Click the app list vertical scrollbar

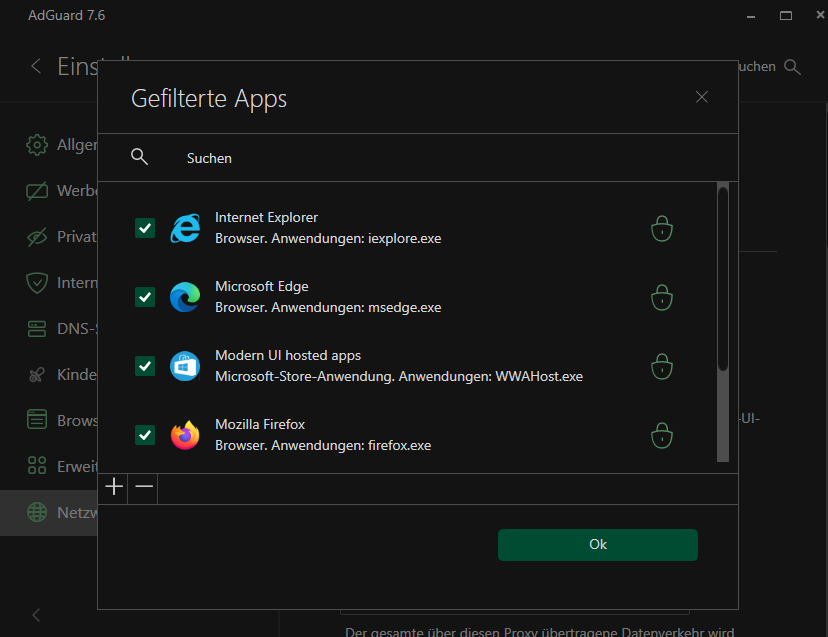pos(723,280)
